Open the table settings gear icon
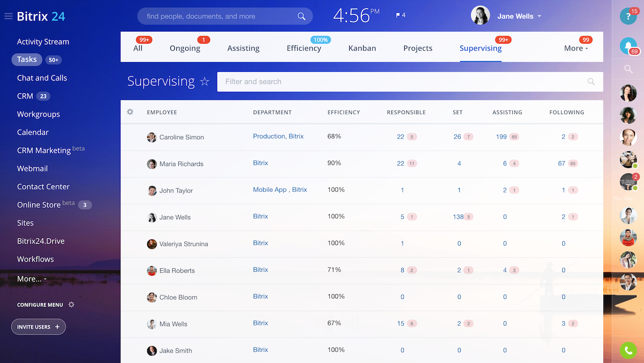Viewport: 644px width, 363px height. coord(130,112)
